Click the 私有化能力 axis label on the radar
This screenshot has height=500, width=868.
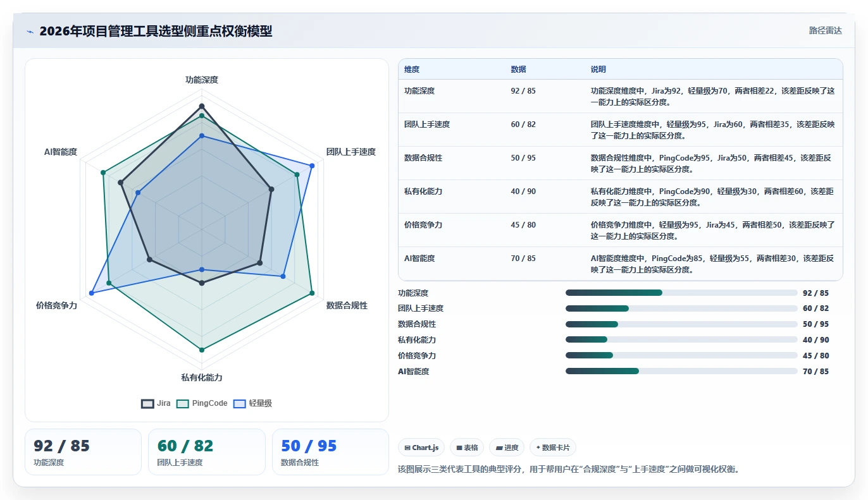(202, 377)
